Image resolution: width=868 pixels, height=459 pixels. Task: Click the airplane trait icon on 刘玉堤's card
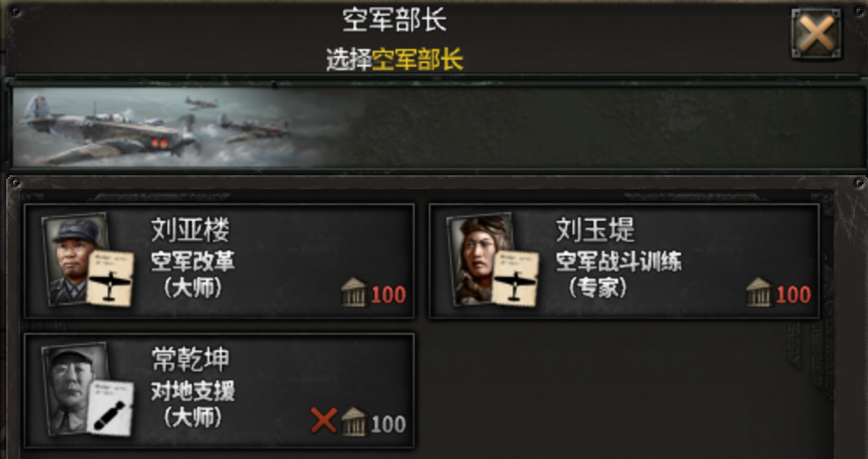point(516,279)
